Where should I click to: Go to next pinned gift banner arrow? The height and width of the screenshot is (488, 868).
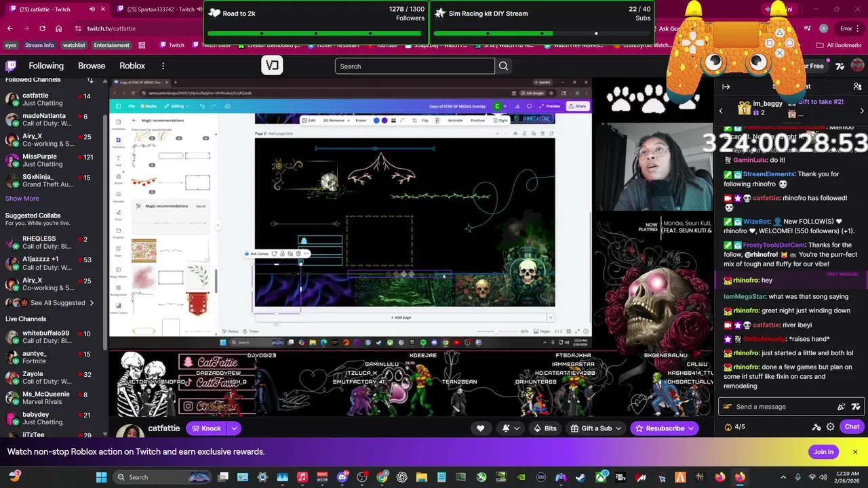(x=862, y=110)
